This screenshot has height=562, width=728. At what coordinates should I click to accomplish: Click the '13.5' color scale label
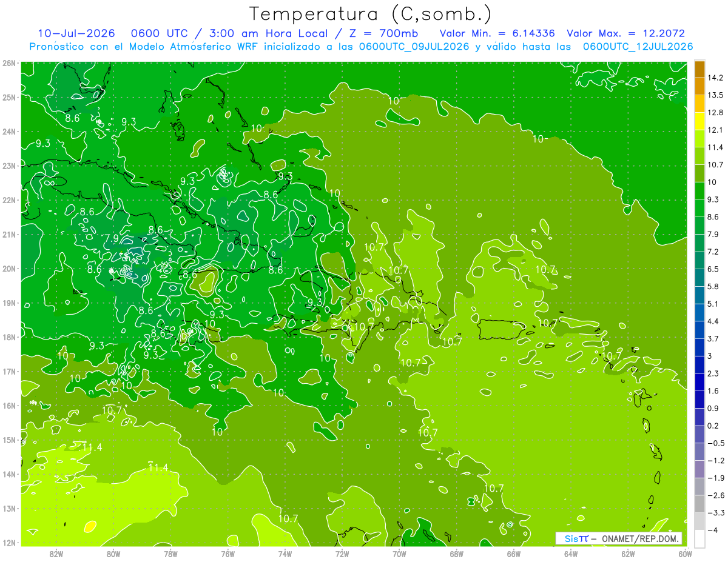tap(716, 95)
